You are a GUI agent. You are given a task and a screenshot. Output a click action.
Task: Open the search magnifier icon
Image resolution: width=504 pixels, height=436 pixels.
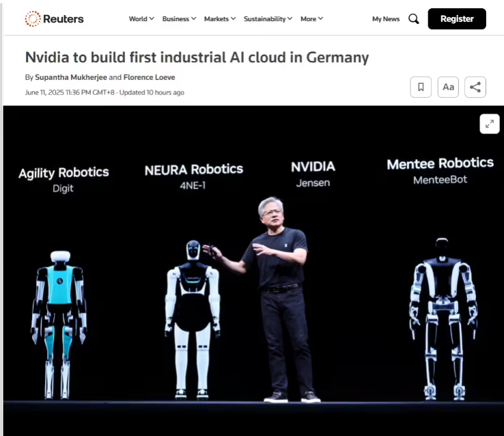pyautogui.click(x=414, y=19)
